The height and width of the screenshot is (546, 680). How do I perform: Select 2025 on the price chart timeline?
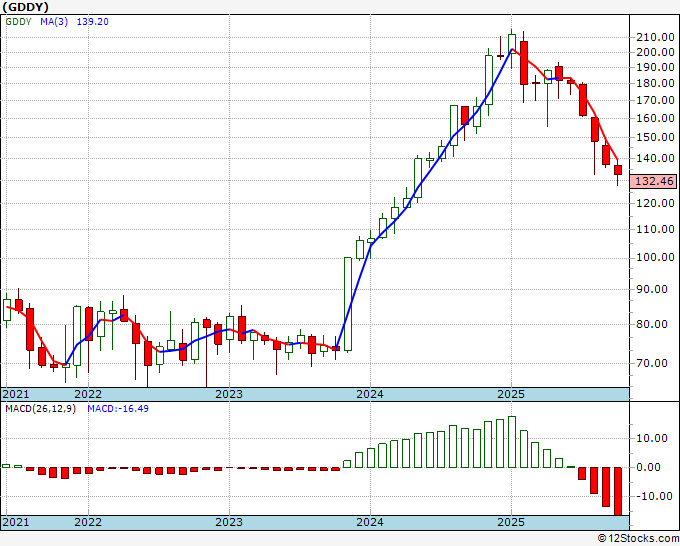coord(511,394)
